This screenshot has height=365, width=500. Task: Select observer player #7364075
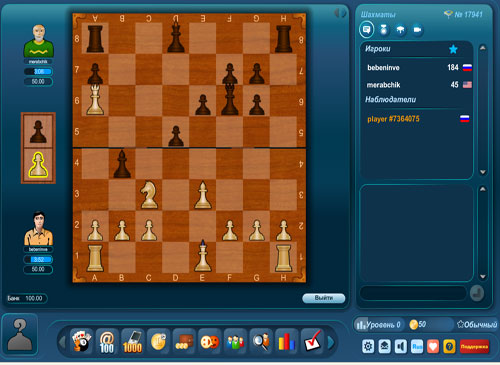pyautogui.click(x=417, y=119)
